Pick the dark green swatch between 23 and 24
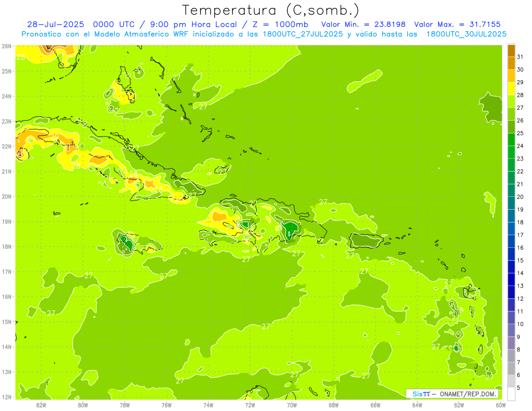The image size is (532, 411). pyautogui.click(x=511, y=152)
